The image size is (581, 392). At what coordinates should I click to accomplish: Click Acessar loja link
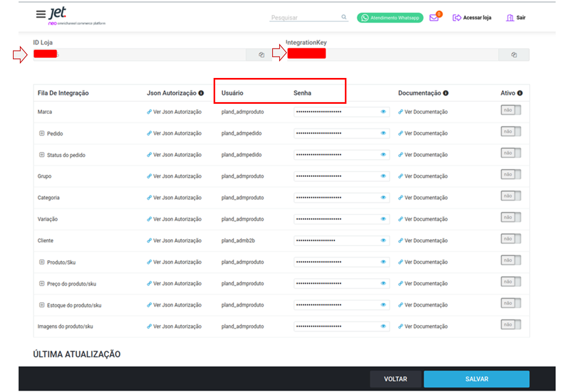(x=472, y=17)
